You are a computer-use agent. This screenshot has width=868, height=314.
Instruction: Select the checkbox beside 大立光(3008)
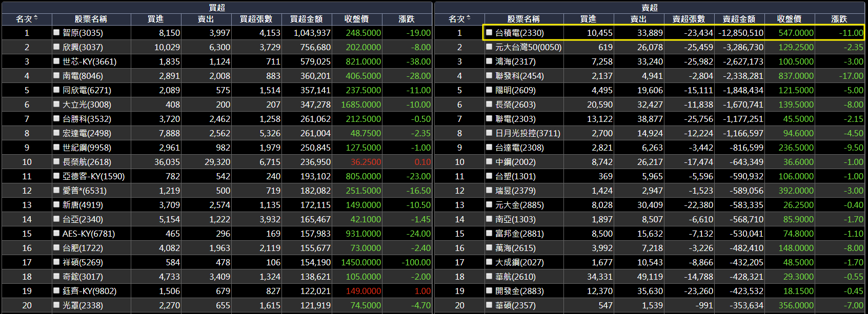click(56, 104)
